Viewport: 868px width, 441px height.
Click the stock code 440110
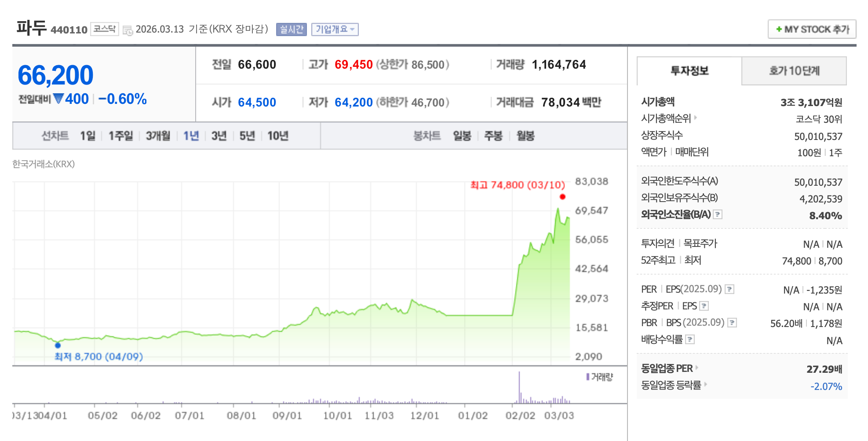(x=69, y=30)
